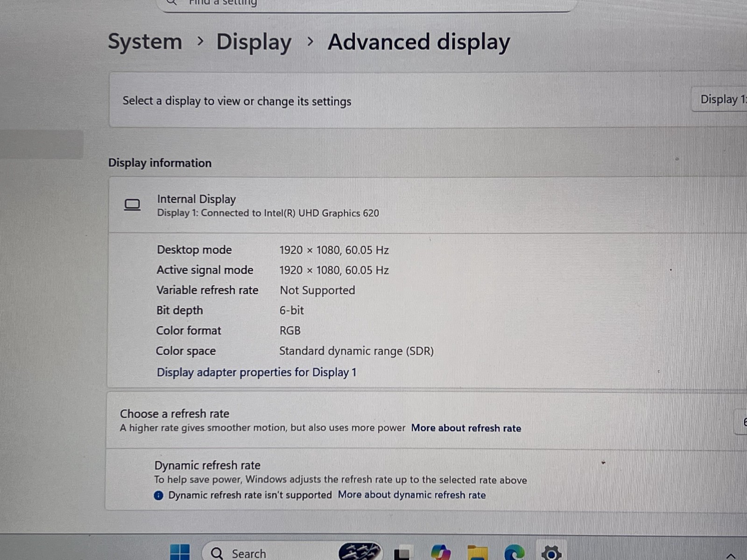
Task: Click the Color format label
Action: point(189,330)
